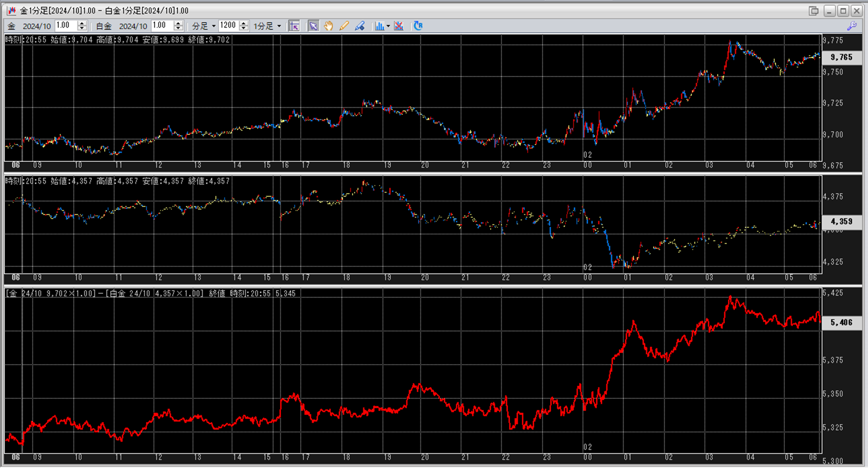868x468 pixels.
Task: Click the drawing edit pen icon
Action: click(360, 26)
